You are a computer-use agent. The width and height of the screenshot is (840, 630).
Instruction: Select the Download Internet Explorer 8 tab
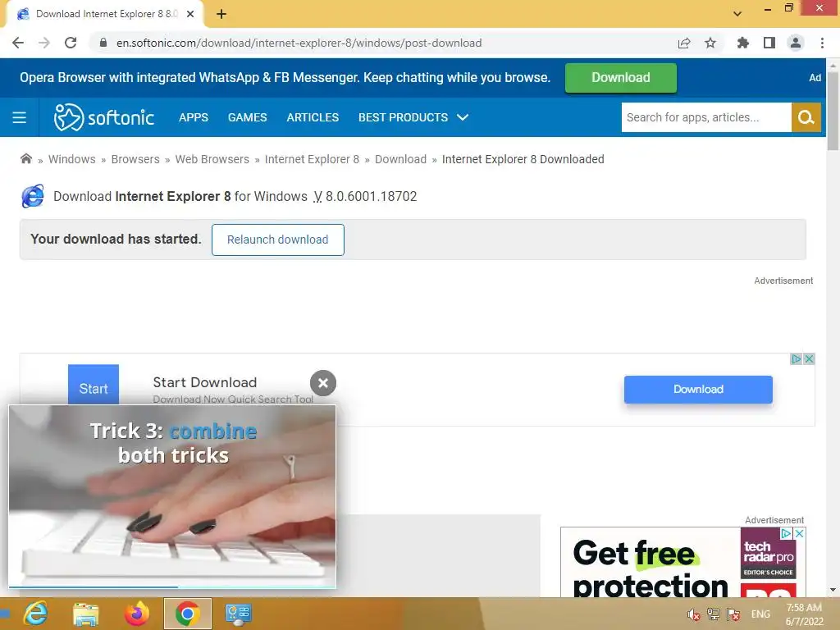coord(104,14)
